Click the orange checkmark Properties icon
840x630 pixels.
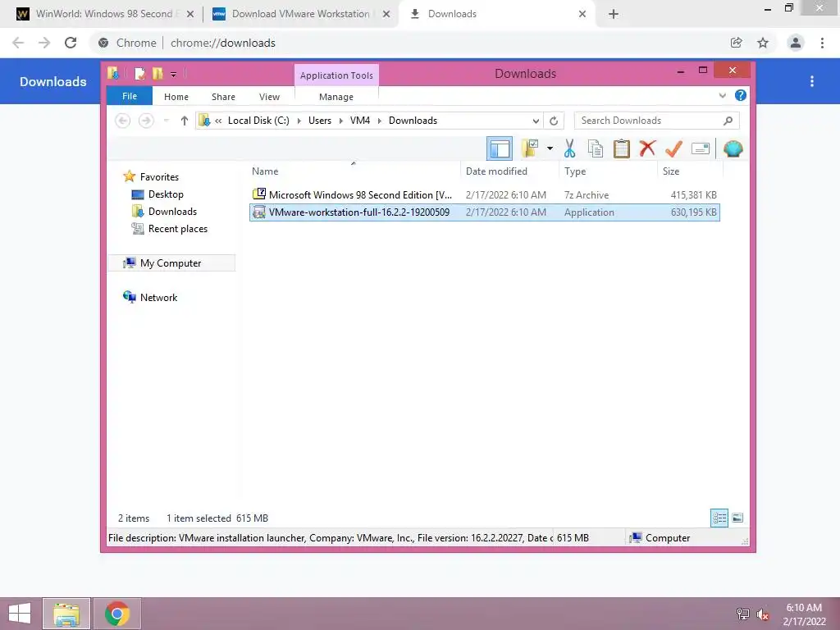tap(673, 148)
